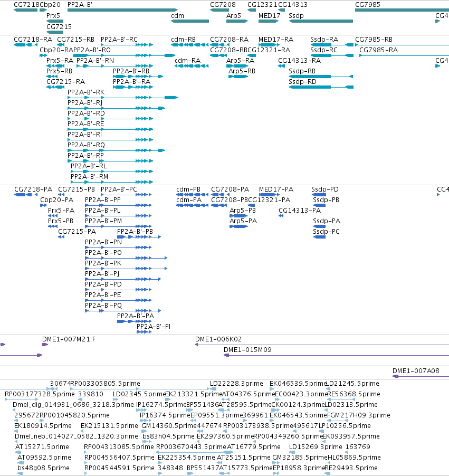Image resolution: width=449 pixels, height=476 pixels.
Task: Select transcript CG7985-RA
Action: [x=378, y=50]
